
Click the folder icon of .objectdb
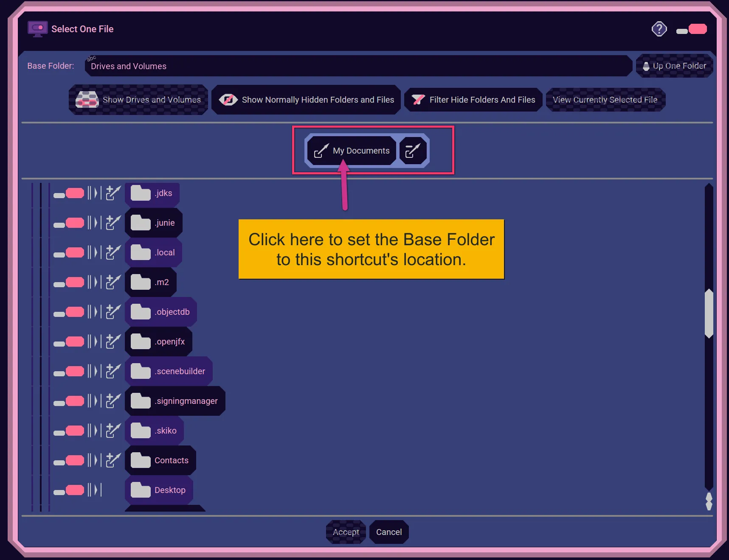coord(141,312)
